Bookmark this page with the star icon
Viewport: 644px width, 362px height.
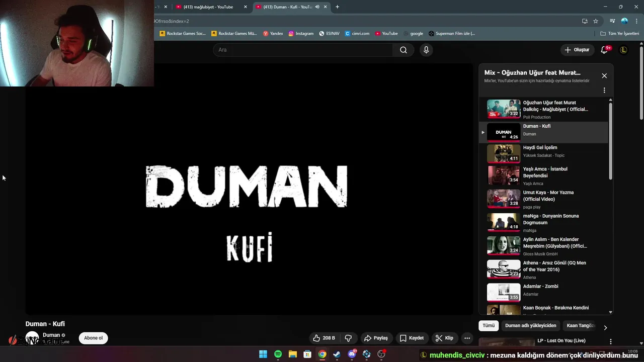point(596,21)
